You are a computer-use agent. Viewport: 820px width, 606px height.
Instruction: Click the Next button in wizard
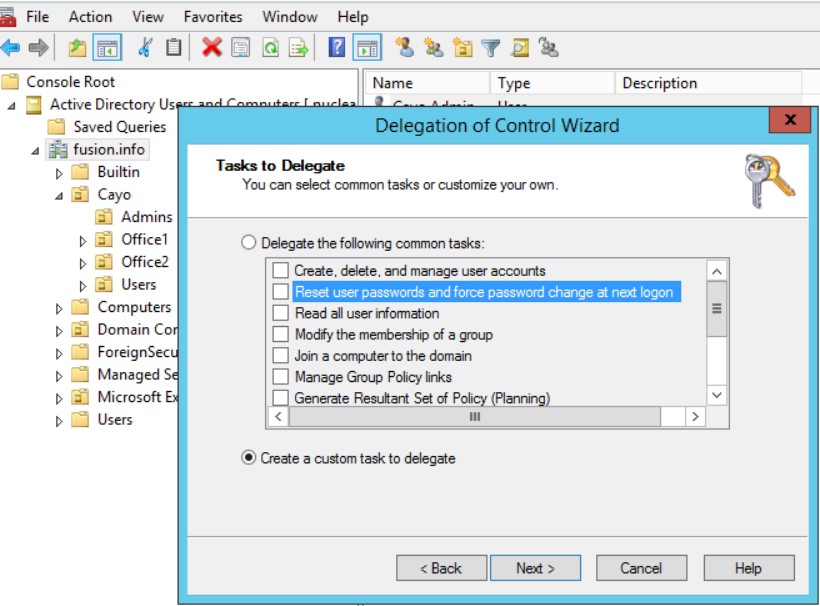click(536, 568)
